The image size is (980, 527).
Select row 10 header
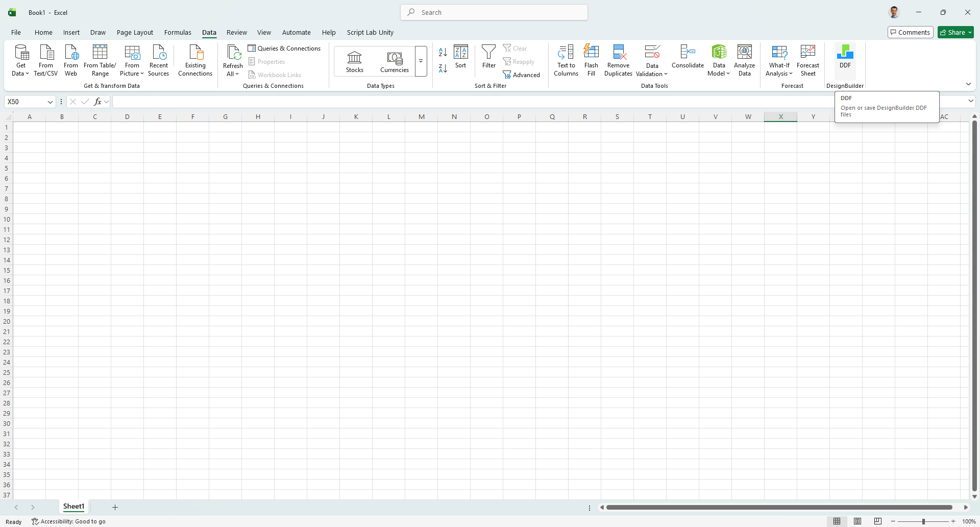click(7, 219)
